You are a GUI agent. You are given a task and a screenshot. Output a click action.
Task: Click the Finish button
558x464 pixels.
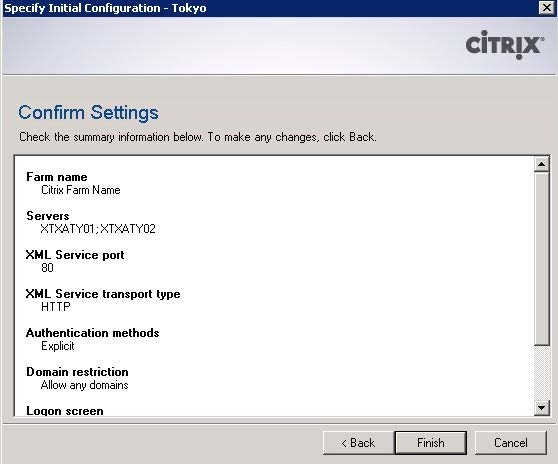coord(431,443)
